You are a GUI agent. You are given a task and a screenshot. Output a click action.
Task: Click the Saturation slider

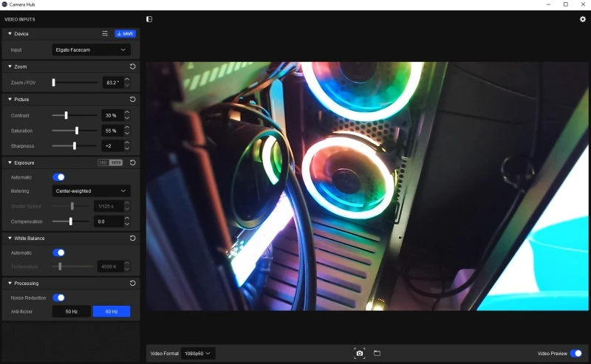pos(75,131)
